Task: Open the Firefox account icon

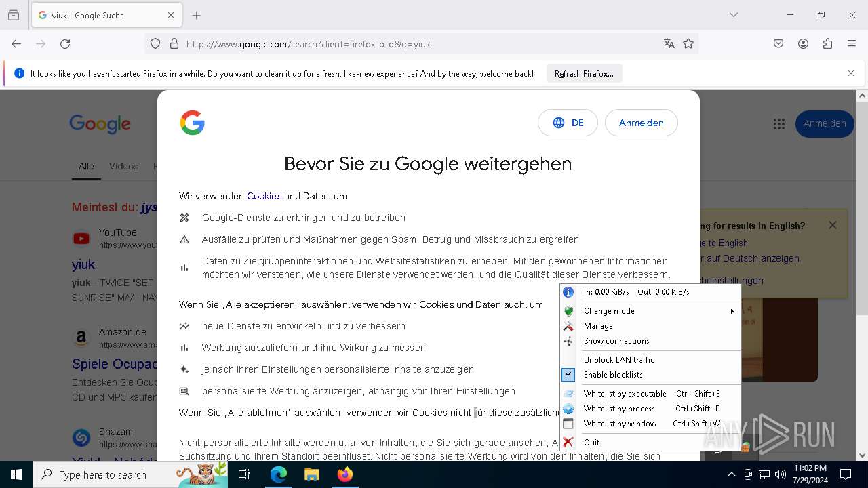Action: pos(803,44)
